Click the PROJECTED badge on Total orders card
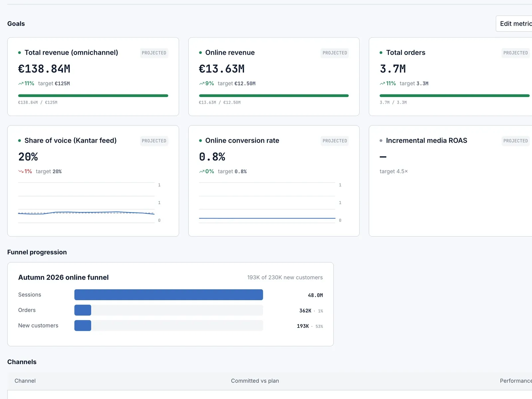Image resolution: width=532 pixels, height=399 pixels. pyautogui.click(x=515, y=53)
